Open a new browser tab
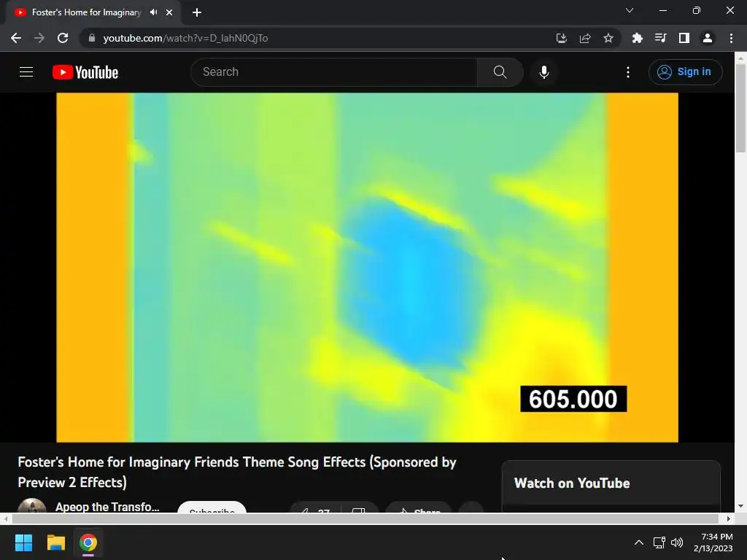This screenshot has width=747, height=560. (197, 12)
